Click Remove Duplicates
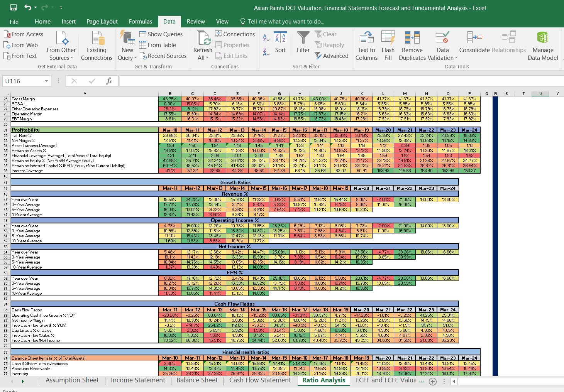 412,46
